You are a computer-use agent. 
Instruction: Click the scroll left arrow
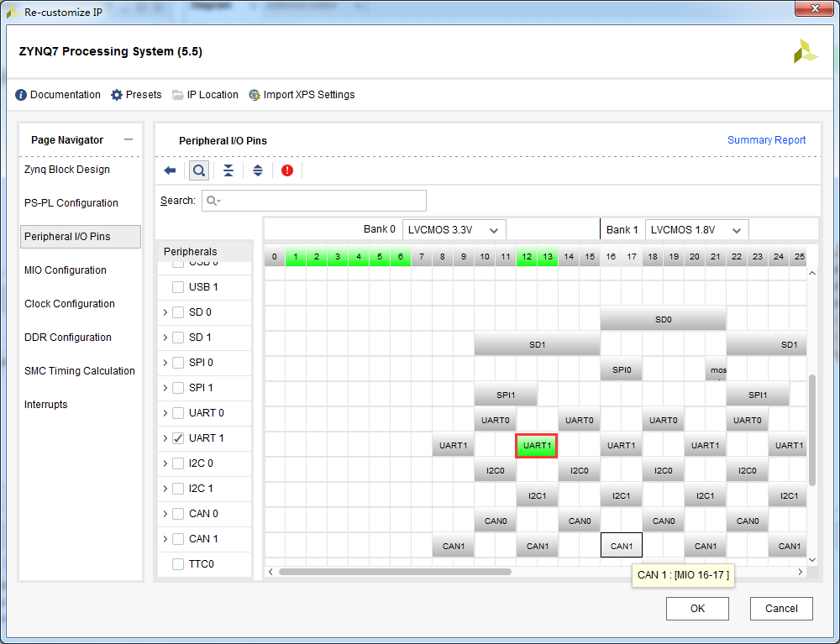tap(271, 572)
